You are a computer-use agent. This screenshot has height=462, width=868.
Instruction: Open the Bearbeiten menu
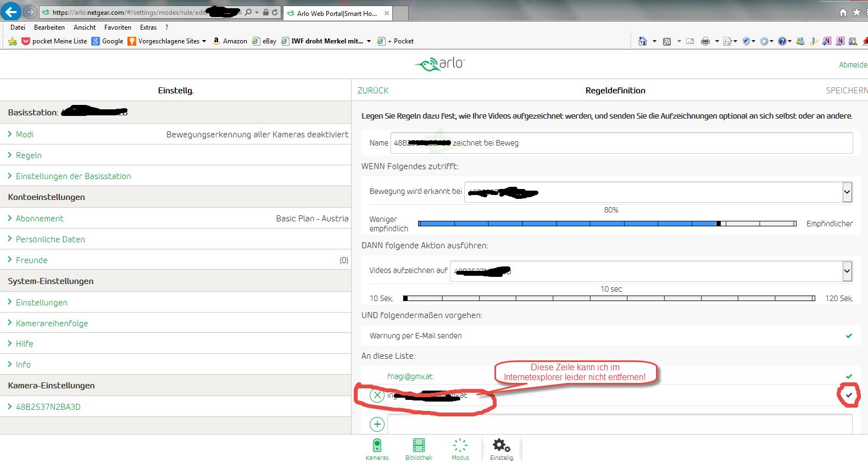click(49, 27)
